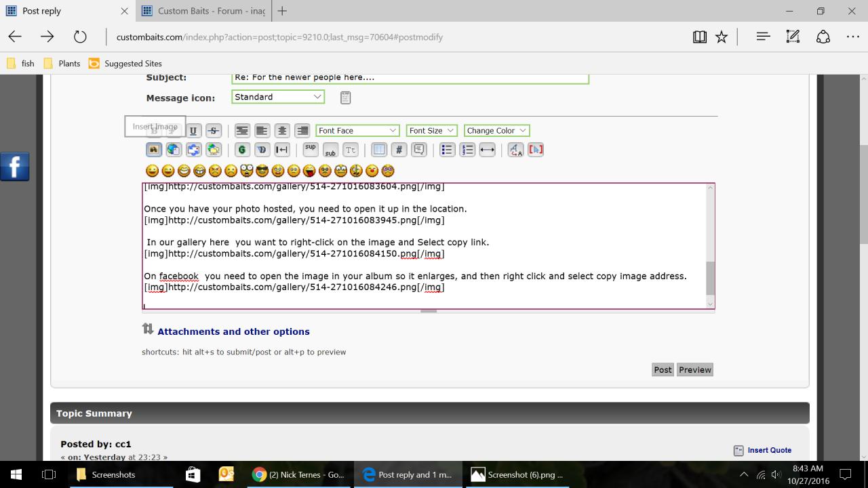Viewport: 868px width, 488px height.
Task: Toggle strikethrough formatting
Action: pos(214,131)
